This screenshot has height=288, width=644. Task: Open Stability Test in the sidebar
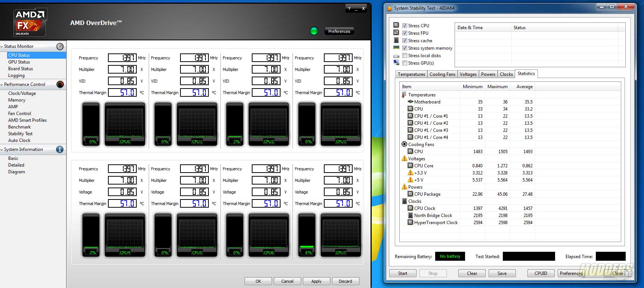pos(20,134)
